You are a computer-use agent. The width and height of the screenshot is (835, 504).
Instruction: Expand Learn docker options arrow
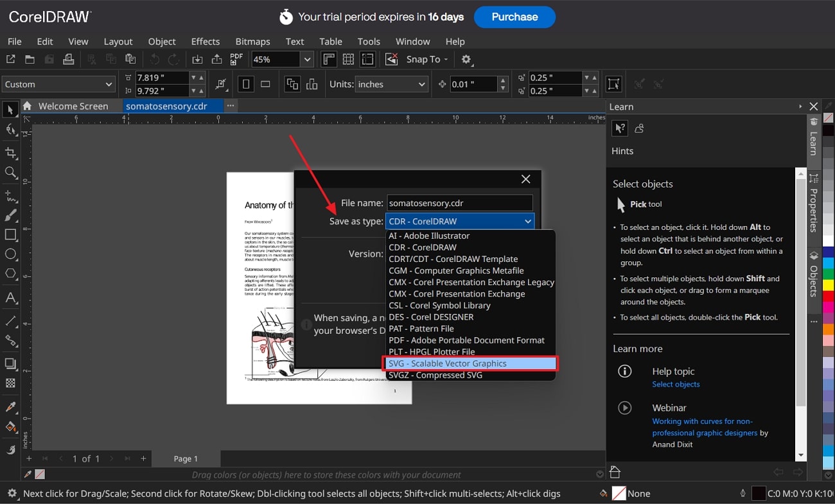pos(800,107)
